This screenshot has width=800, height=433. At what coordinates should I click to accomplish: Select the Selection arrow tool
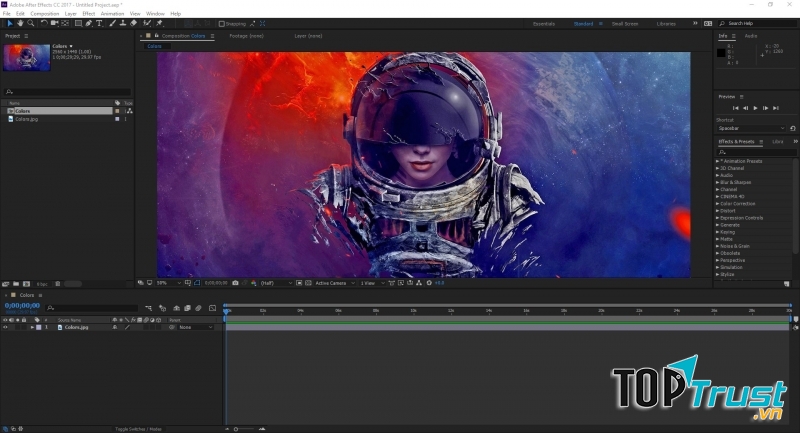10,23
